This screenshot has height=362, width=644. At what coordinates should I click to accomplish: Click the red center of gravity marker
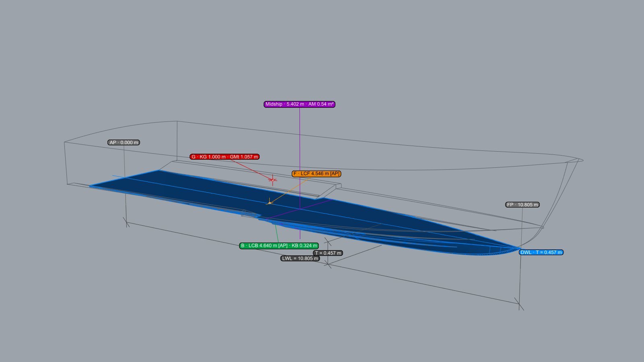click(x=272, y=180)
